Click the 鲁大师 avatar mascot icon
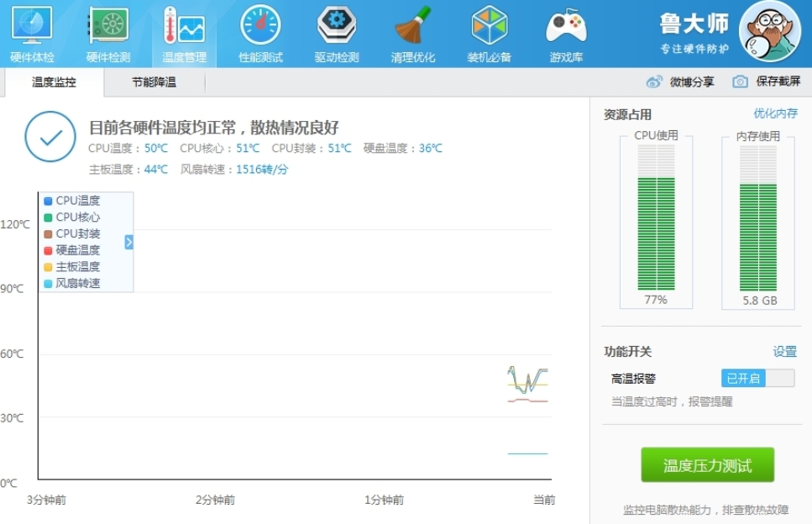Viewport: 812px width, 524px height. coord(769,31)
